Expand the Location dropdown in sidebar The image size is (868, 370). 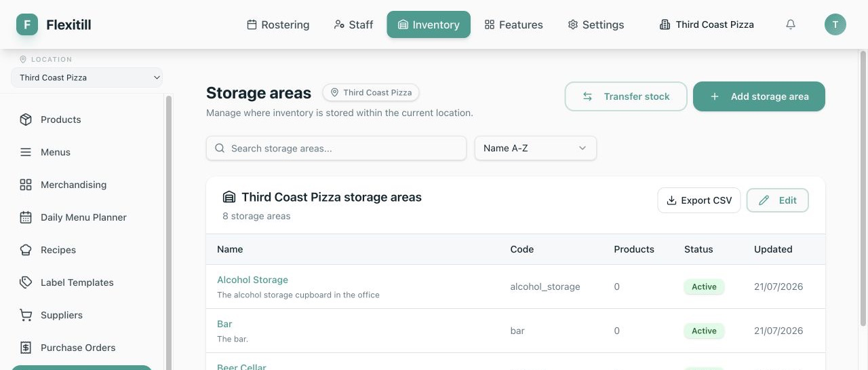[x=87, y=77]
